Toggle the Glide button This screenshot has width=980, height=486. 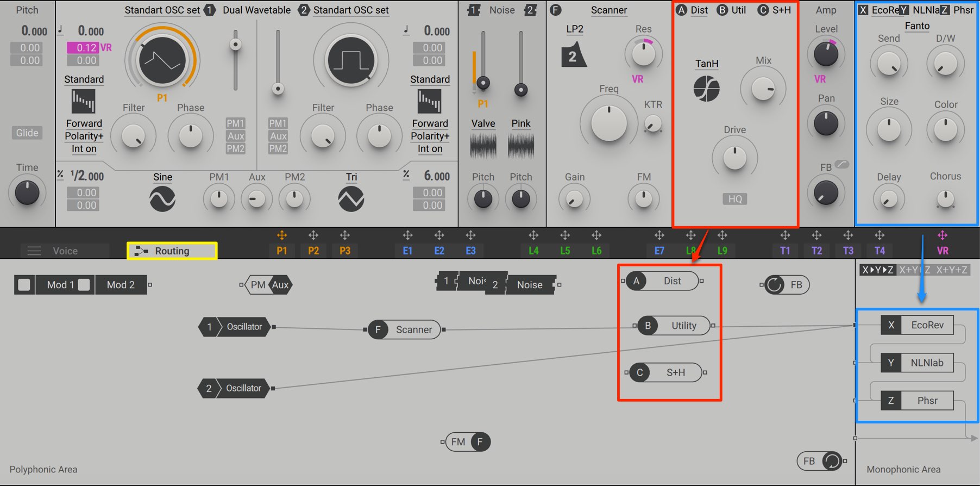(x=27, y=133)
